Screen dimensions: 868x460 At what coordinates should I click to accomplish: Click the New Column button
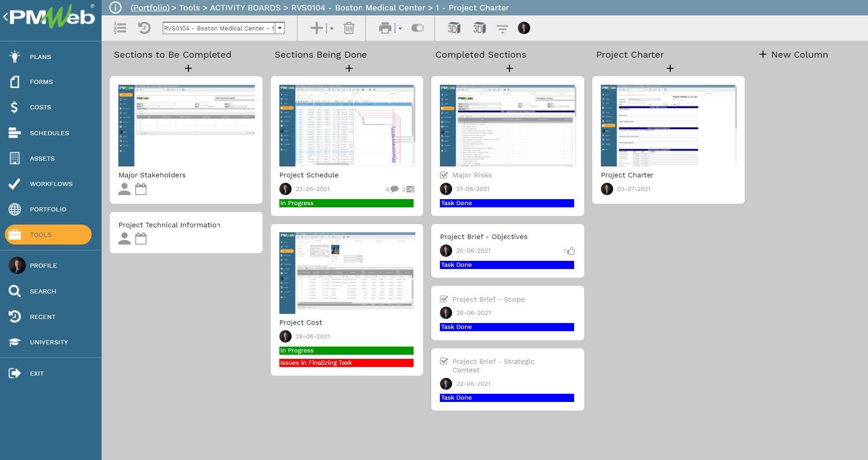[793, 54]
